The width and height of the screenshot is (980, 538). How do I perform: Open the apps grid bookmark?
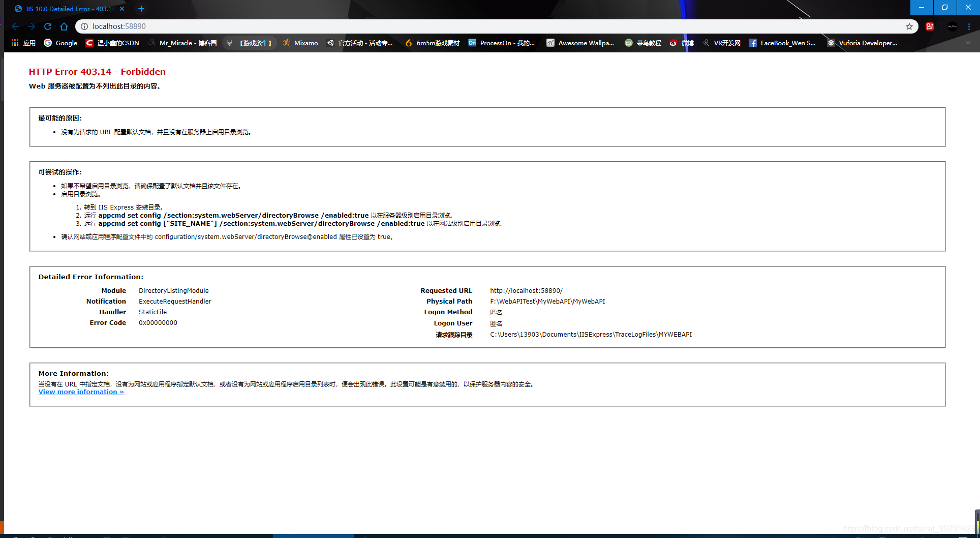(23, 43)
